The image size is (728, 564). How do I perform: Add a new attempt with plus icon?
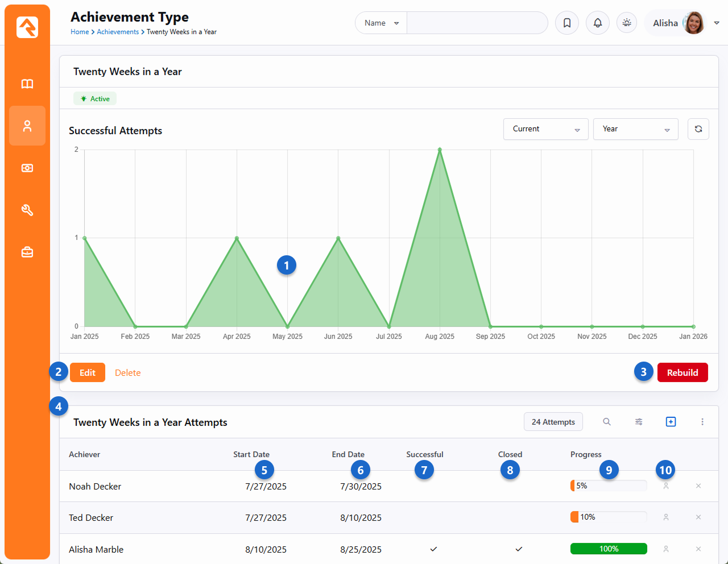pyautogui.click(x=671, y=422)
